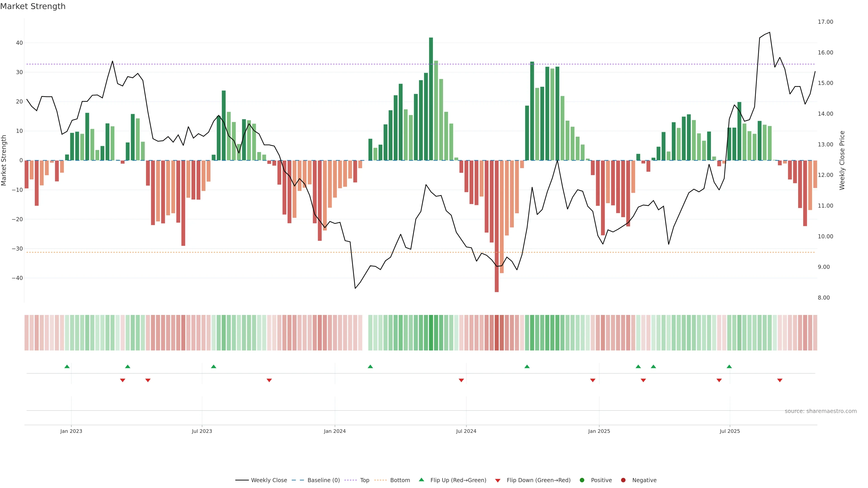This screenshot has height=488, width=868.
Task: Click the Weekly Close Price axis title
Action: click(x=842, y=160)
